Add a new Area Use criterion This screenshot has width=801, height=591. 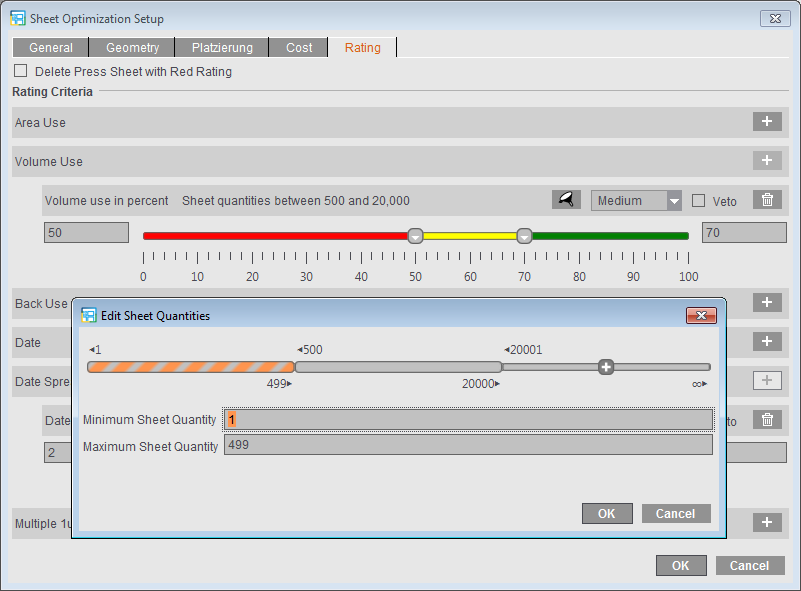(x=766, y=122)
